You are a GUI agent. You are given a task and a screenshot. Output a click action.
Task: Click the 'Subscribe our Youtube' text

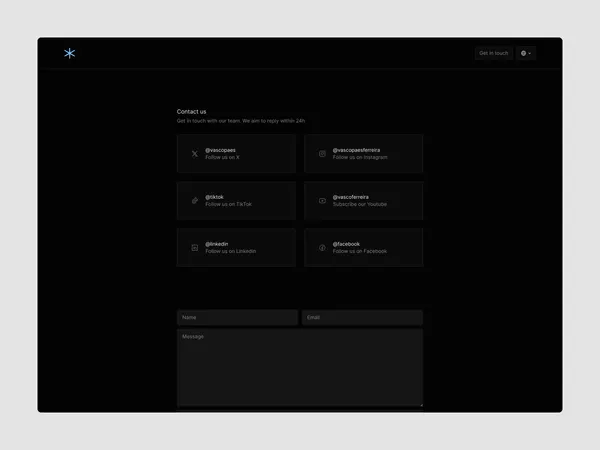[x=360, y=204]
